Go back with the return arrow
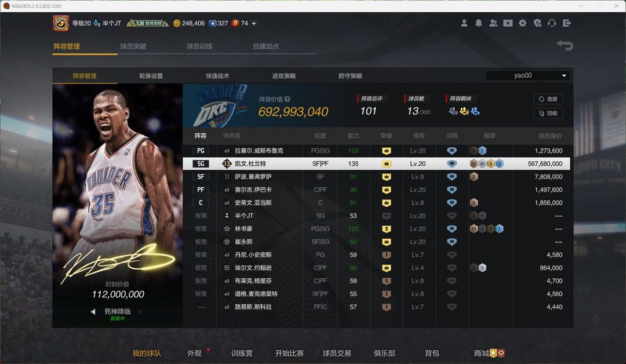 (565, 45)
